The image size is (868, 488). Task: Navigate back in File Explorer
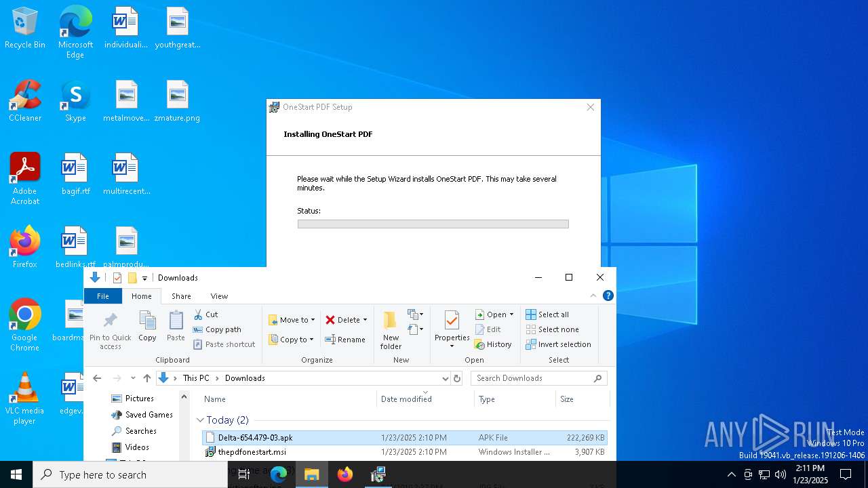pyautogui.click(x=97, y=378)
